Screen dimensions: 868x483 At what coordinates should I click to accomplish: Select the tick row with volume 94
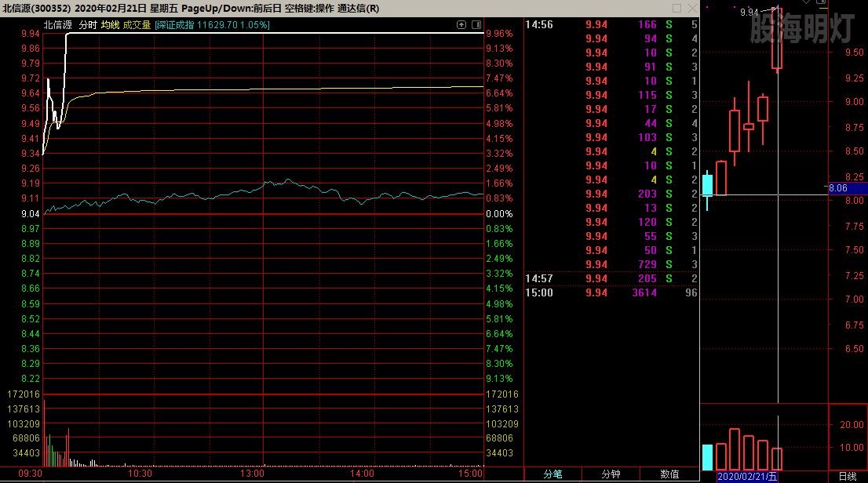tap(611, 38)
